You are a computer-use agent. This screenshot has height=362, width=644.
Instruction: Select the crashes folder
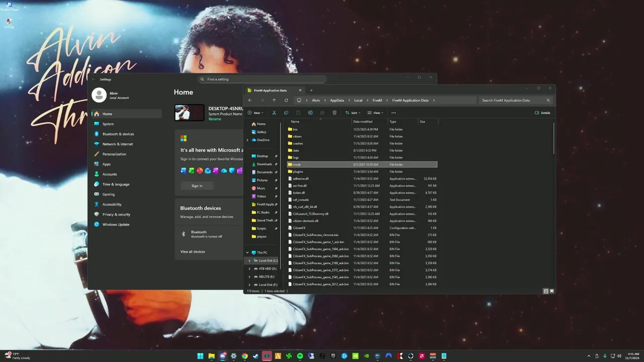click(x=362, y=143)
